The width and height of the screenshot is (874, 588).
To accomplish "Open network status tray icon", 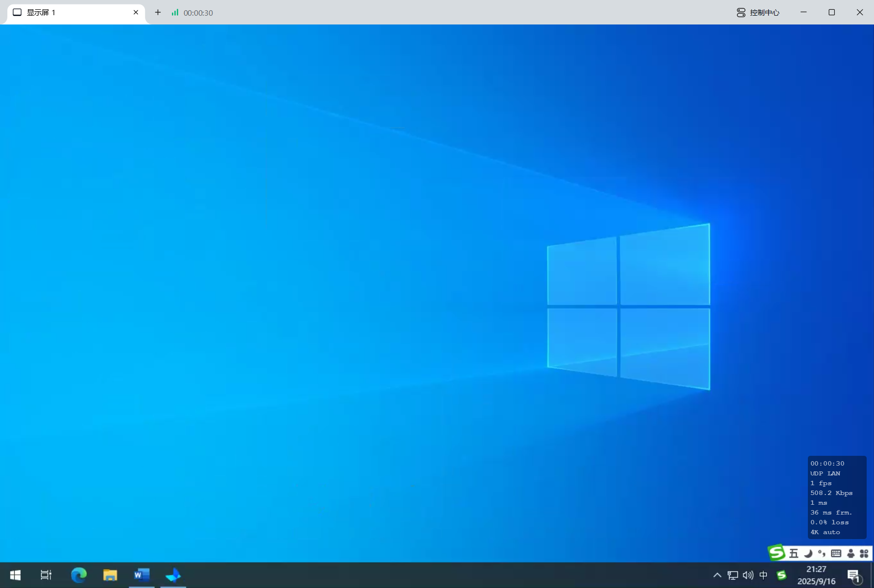I will 733,575.
